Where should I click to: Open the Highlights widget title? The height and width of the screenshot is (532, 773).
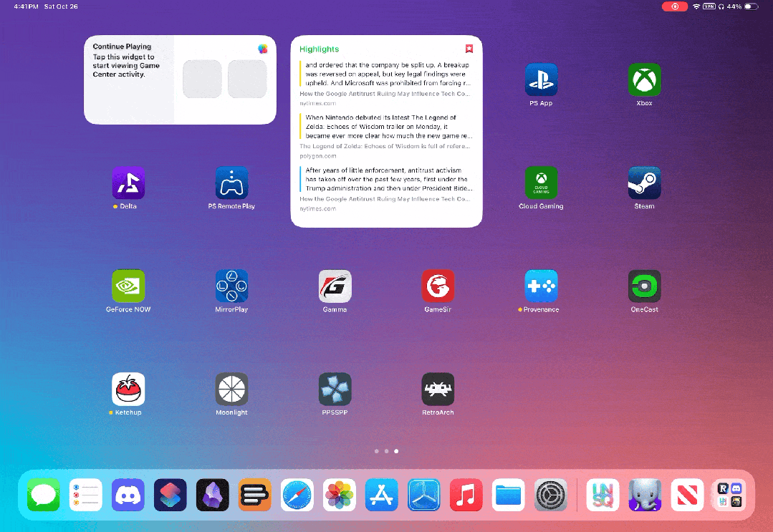(319, 49)
